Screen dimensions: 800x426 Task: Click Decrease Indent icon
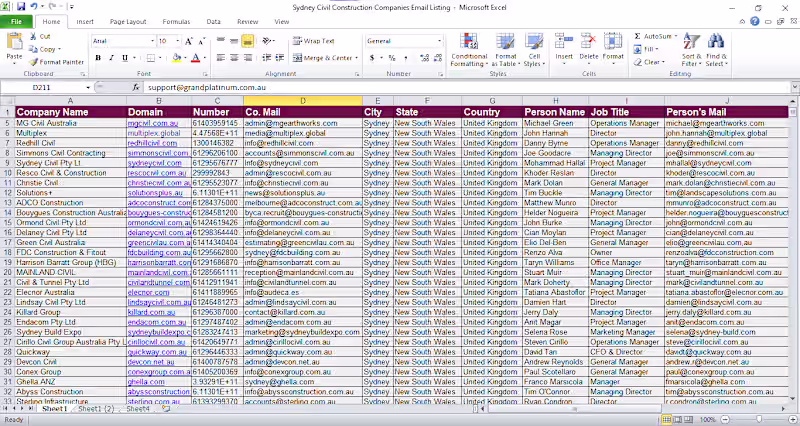(x=266, y=58)
